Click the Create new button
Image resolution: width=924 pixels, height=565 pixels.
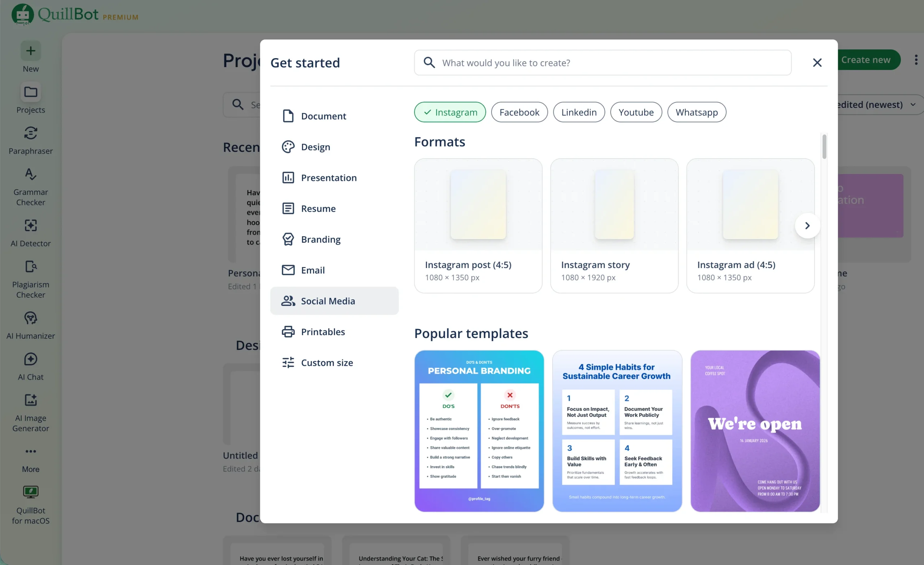click(x=869, y=60)
